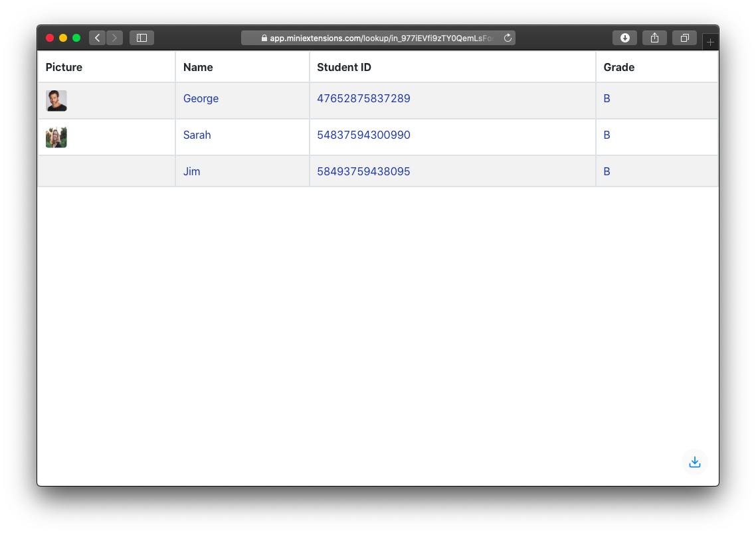Click the download icon at bottom right
Viewport: 756px width, 535px height.
(x=694, y=462)
